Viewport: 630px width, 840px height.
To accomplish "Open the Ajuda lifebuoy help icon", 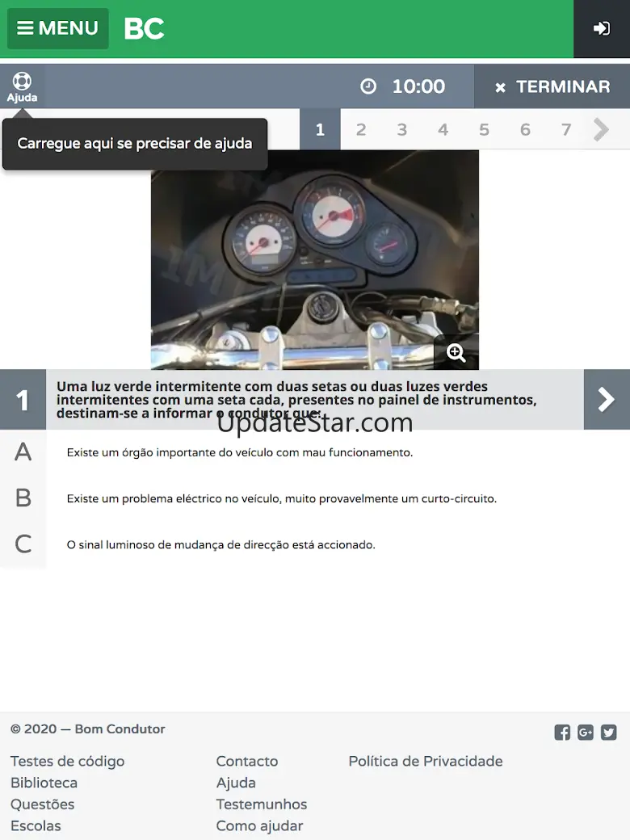I will coord(23,87).
